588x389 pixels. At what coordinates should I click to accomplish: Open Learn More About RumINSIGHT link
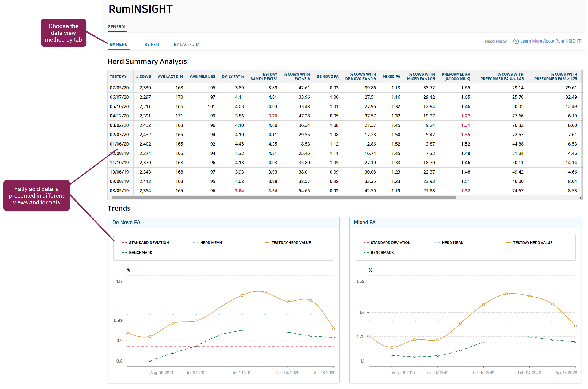551,41
